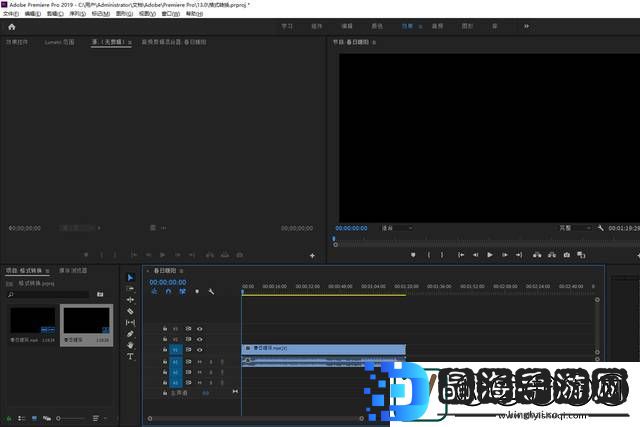Screen dimensions: 640x427
Task: Toggle V3 track output eye
Action: (200, 329)
